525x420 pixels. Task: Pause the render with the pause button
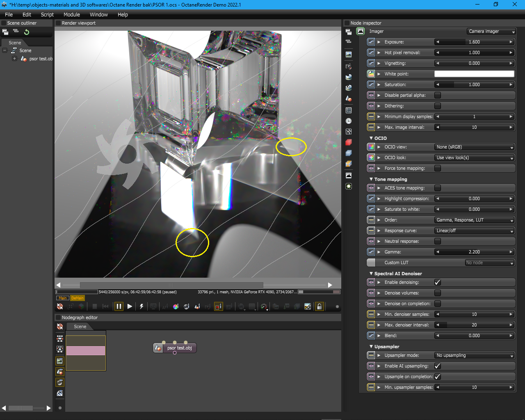click(119, 306)
